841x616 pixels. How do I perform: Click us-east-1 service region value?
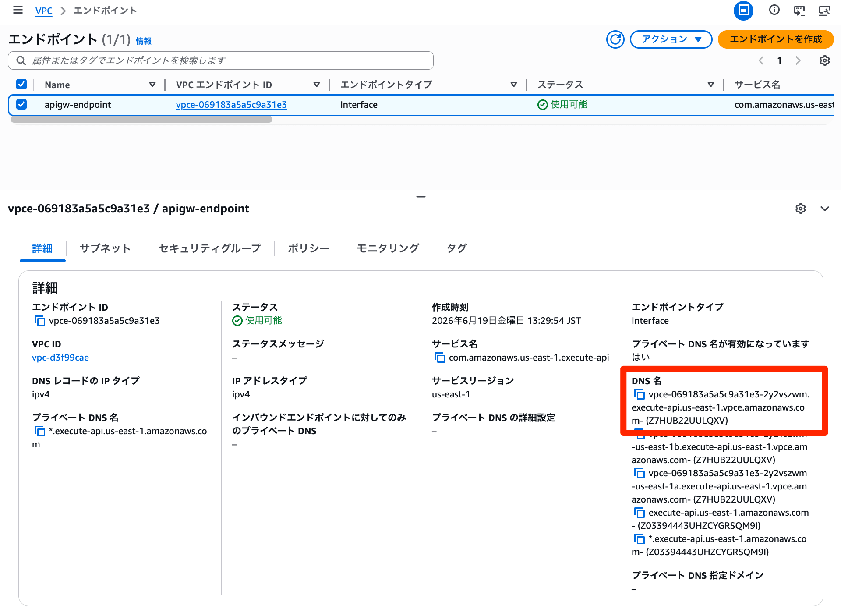451,394
